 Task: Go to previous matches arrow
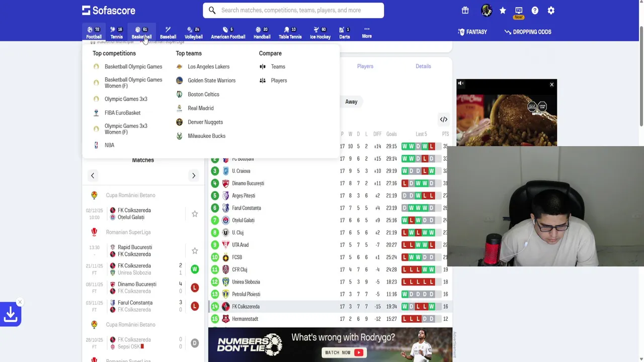pyautogui.click(x=93, y=175)
